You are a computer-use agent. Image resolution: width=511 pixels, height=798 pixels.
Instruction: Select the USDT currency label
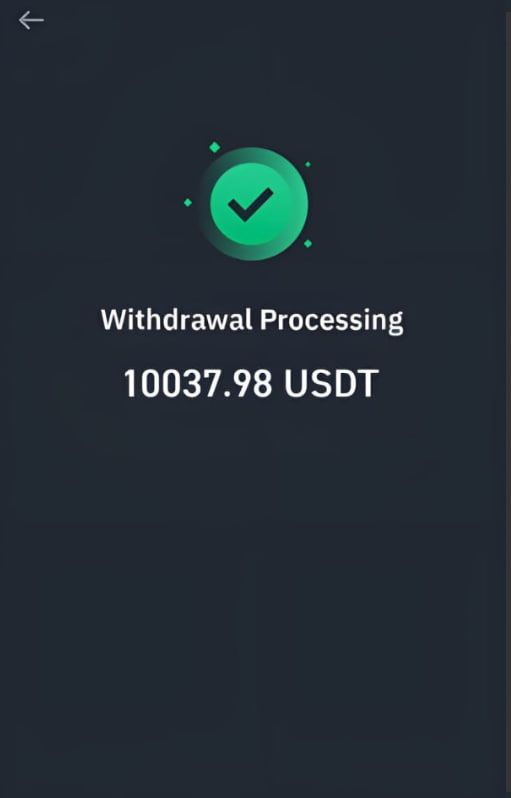tap(331, 384)
